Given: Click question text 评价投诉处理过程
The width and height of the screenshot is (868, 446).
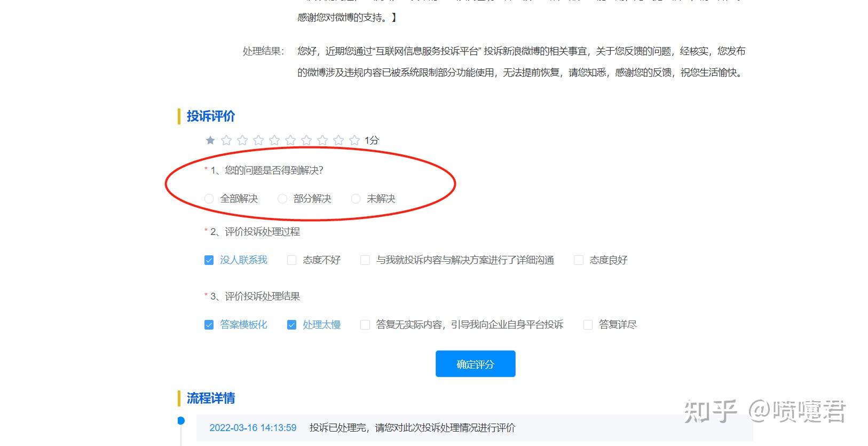Looking at the screenshot, I should pos(262,232).
